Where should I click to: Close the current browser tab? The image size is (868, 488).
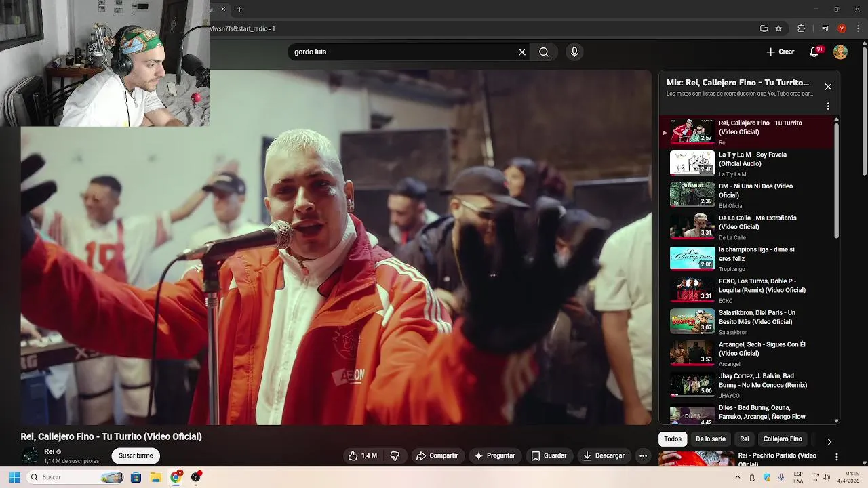[x=222, y=9]
